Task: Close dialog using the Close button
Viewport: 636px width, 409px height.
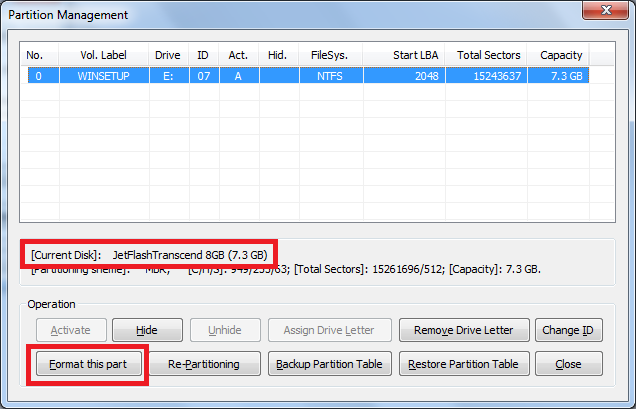Action: point(568,364)
